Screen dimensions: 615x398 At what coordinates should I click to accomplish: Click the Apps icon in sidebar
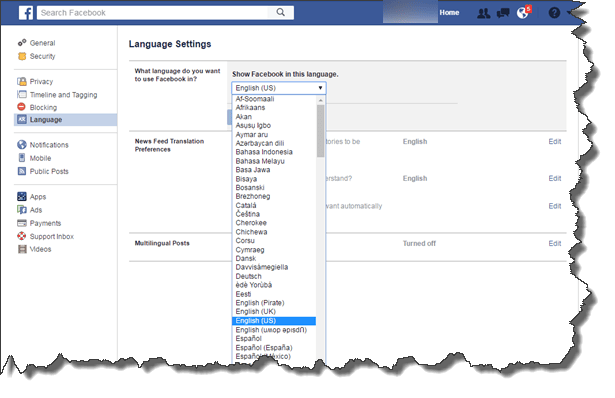pyautogui.click(x=22, y=196)
